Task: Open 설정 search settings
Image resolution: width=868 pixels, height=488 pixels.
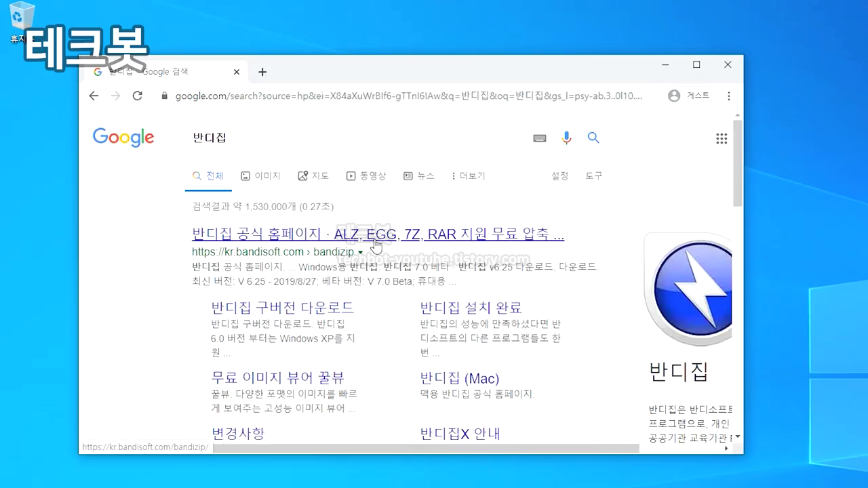Action: (x=560, y=176)
